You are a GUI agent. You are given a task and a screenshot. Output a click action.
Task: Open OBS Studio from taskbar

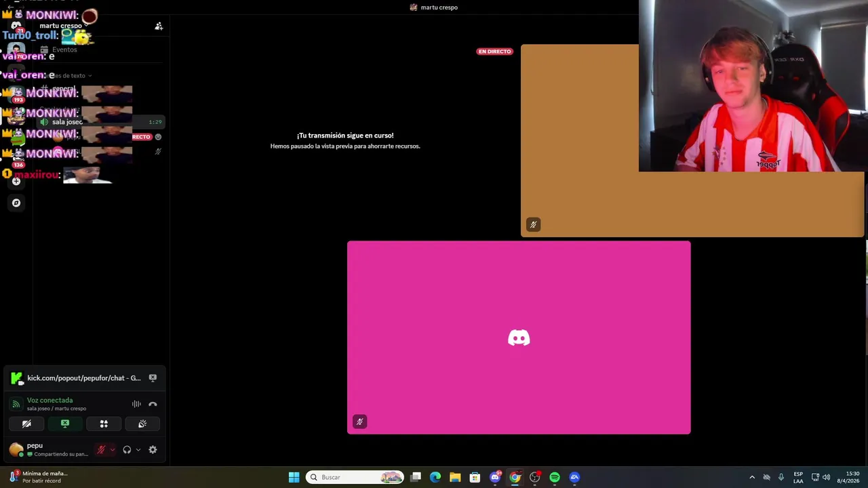[535, 477]
